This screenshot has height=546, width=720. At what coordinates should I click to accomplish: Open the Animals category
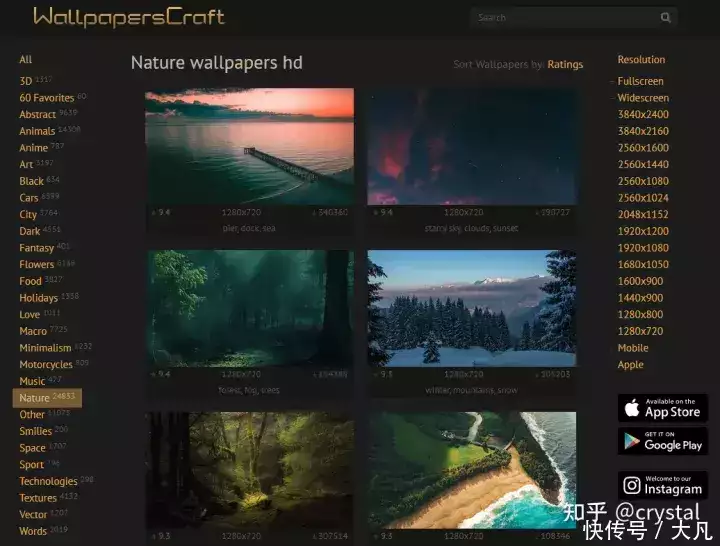[37, 131]
